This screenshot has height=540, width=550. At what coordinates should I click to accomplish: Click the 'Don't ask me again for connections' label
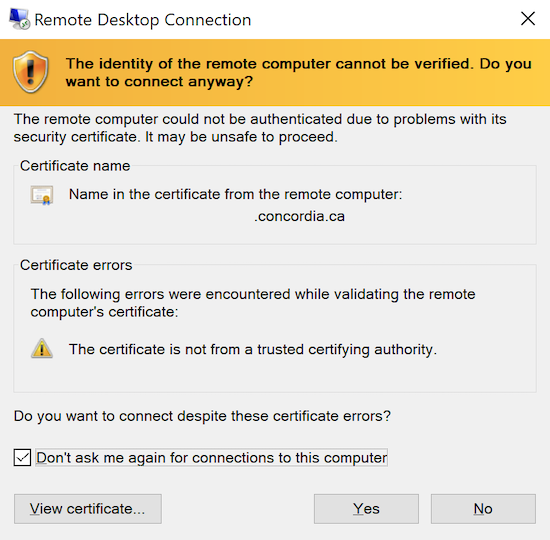212,458
